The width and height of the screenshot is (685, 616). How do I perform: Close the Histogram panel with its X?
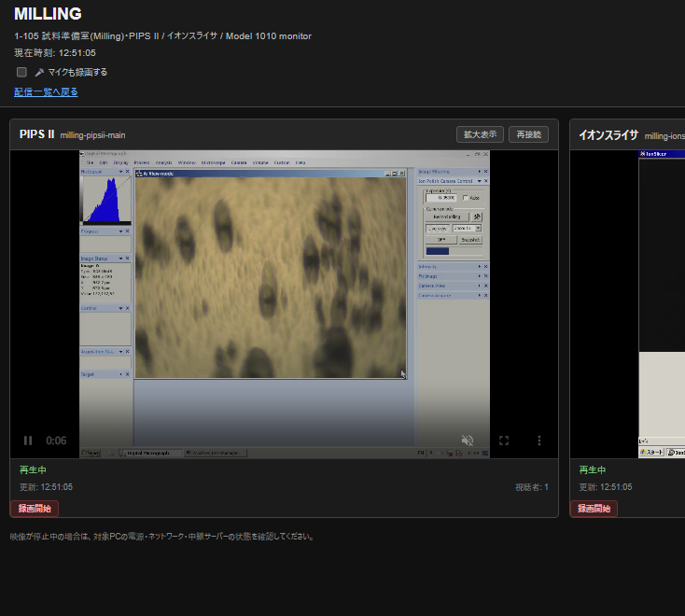(x=128, y=172)
